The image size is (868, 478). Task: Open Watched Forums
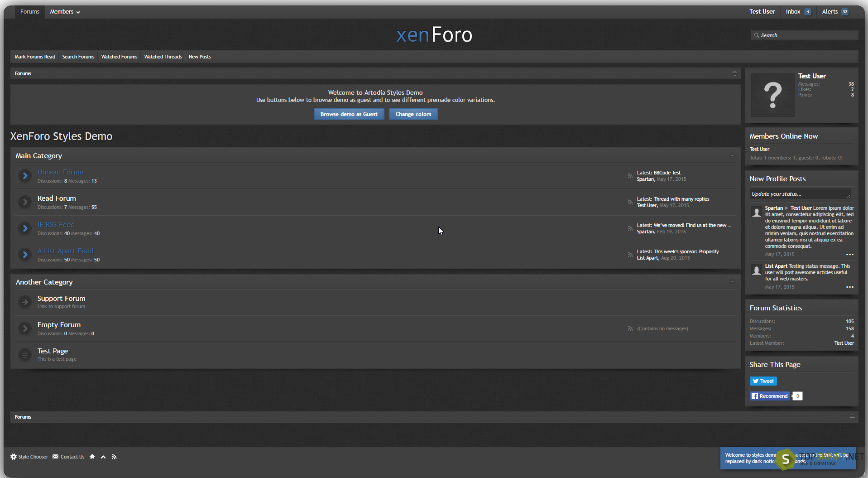pyautogui.click(x=119, y=57)
